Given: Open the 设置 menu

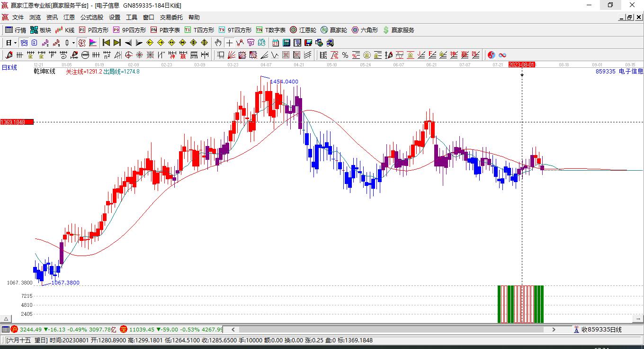Looking at the screenshot, I should pyautogui.click(x=115, y=17).
